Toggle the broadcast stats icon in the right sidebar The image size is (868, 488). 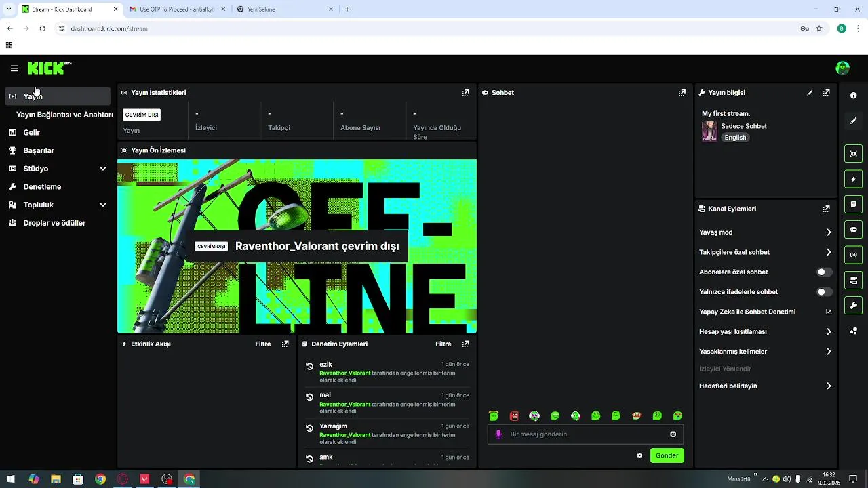click(x=854, y=255)
